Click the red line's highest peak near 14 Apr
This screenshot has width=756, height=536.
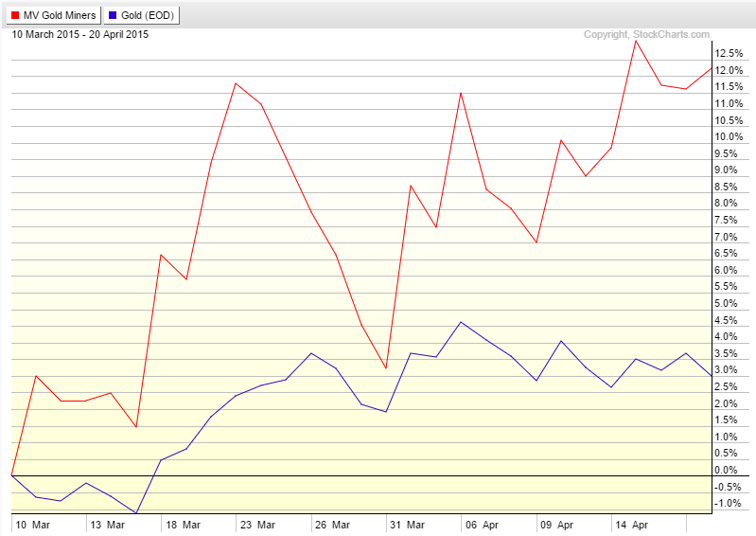pyautogui.click(x=636, y=41)
